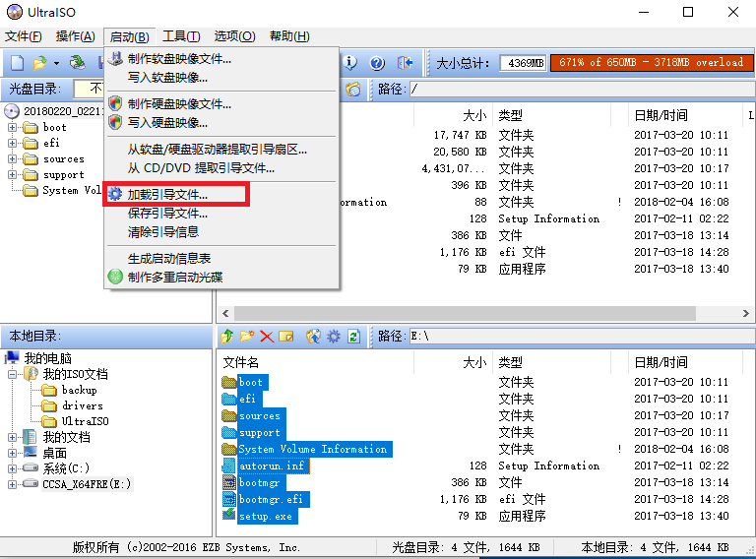Open the 文件(F) menu
756x559 pixels.
(24, 36)
